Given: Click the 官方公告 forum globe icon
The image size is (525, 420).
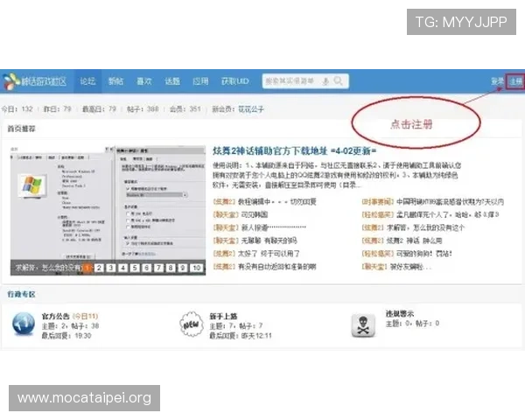Looking at the screenshot, I should click(x=24, y=325).
